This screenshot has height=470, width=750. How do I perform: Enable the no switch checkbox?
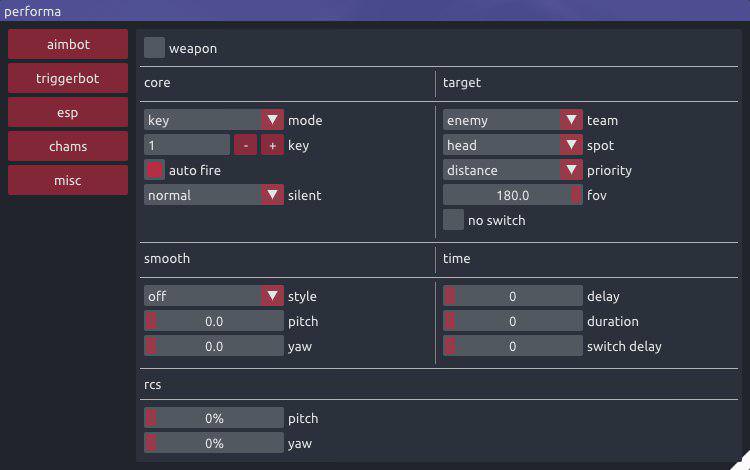(x=453, y=220)
